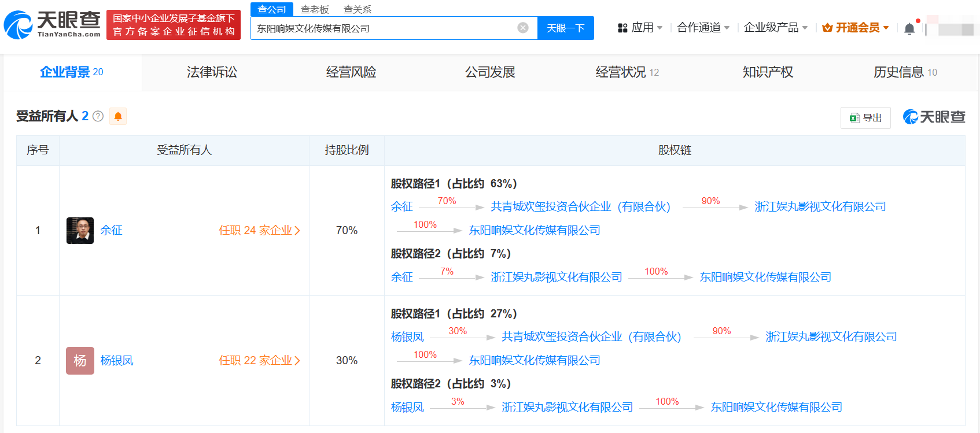The height and width of the screenshot is (433, 980).
Task: Open 浙江娱丸影视文化有限公司 link in 27% path
Action: coord(831,336)
